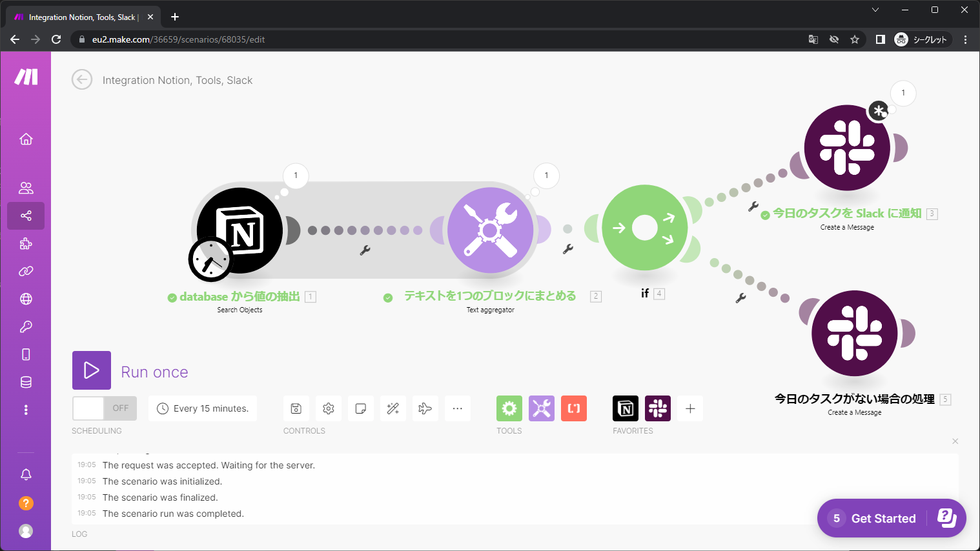Click the translate page icon
The image size is (980, 551).
(813, 39)
